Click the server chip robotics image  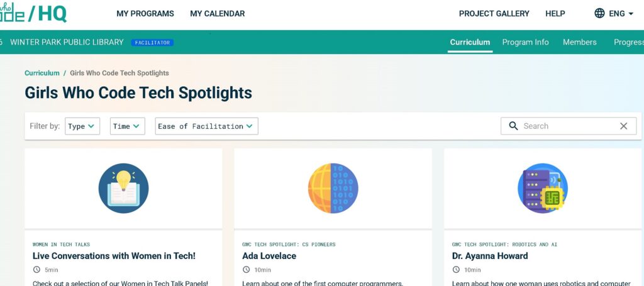pos(542,188)
